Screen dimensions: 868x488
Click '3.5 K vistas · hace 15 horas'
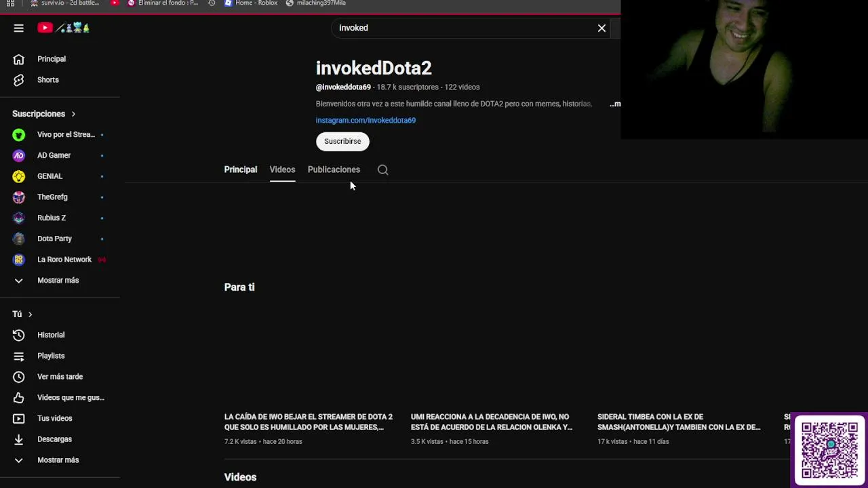pos(450,441)
